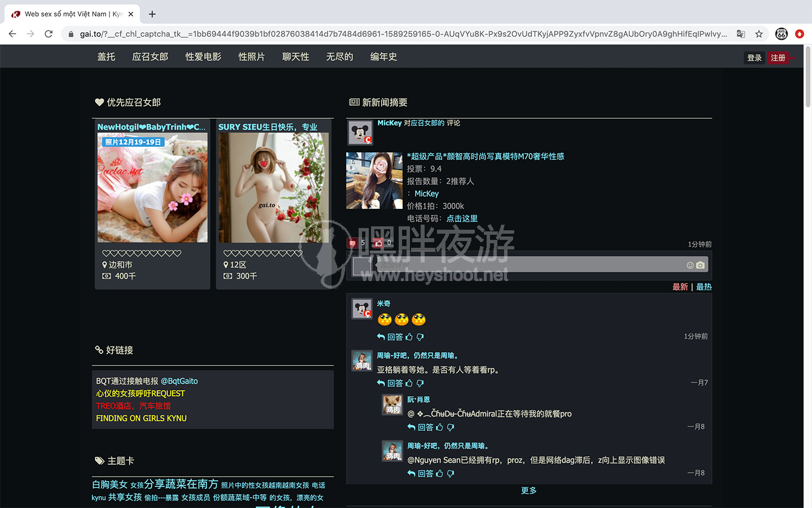Thumbs down the 阮·肖恩 reply
This screenshot has width=812, height=508.
[x=451, y=427]
